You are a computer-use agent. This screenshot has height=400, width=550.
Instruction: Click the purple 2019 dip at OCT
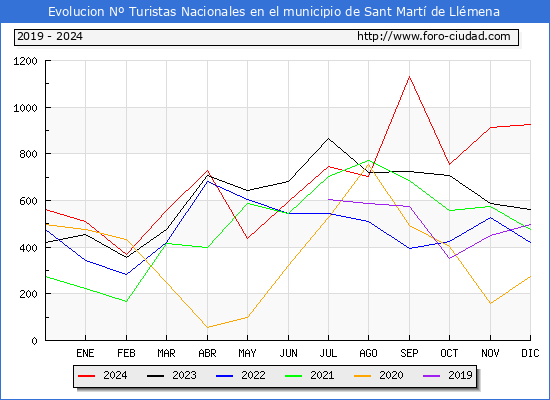coord(449,258)
